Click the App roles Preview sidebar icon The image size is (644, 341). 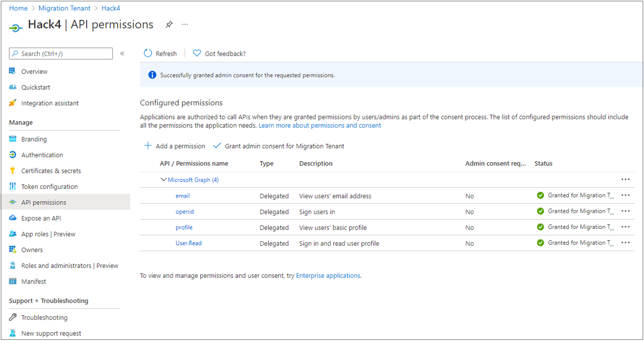(12, 233)
